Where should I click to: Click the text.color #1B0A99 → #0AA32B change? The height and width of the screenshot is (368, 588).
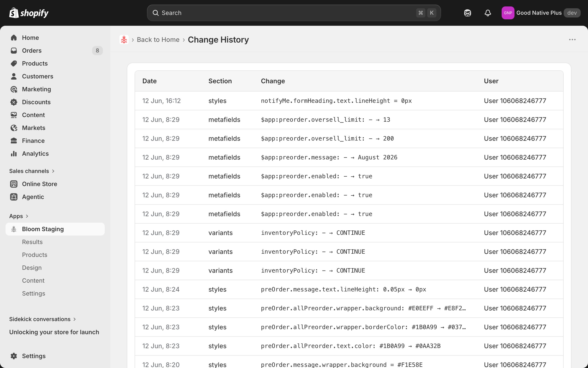click(351, 346)
